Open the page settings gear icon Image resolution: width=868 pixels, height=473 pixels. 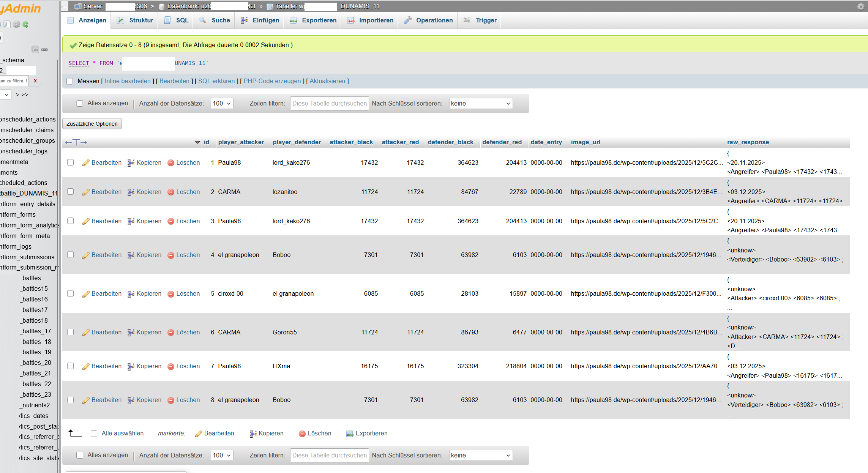(860, 6)
